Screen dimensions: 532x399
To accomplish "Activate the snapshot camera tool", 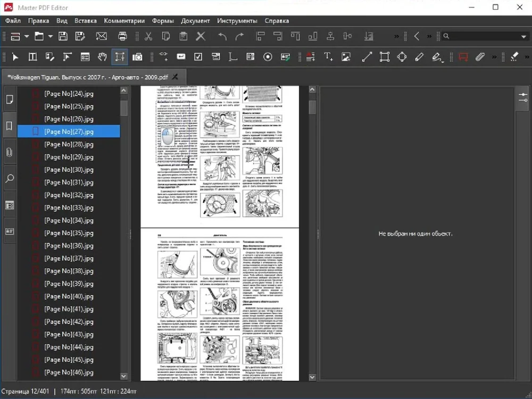I will click(x=137, y=57).
